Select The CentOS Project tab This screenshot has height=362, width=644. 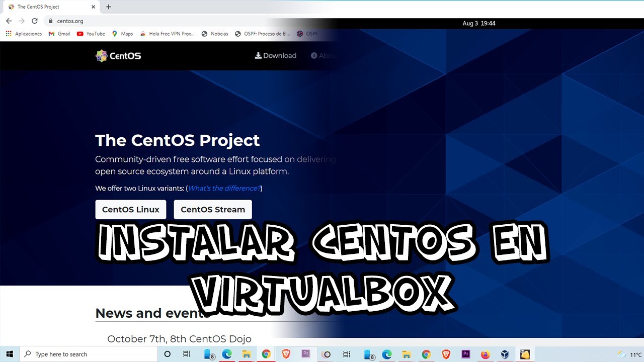pyautogui.click(x=50, y=7)
